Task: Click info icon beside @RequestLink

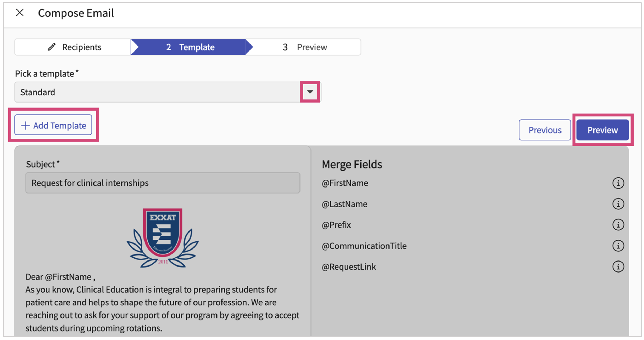Action: pos(618,267)
